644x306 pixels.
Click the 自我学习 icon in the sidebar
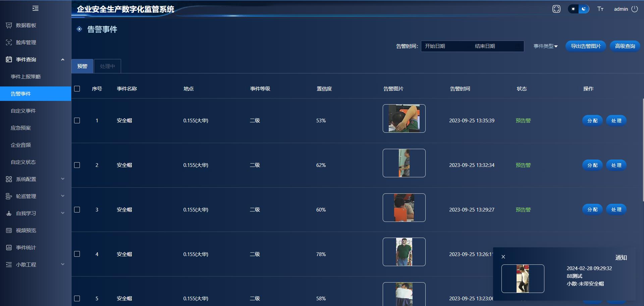(x=9, y=213)
